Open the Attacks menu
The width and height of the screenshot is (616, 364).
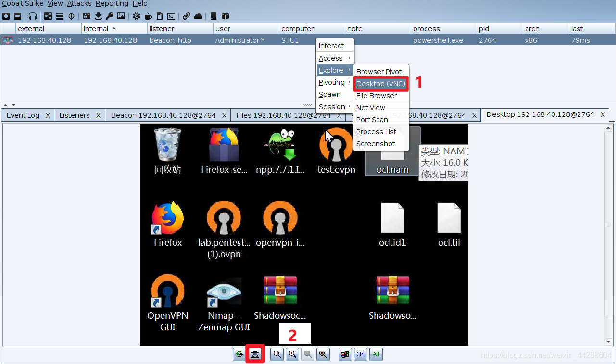79,3
